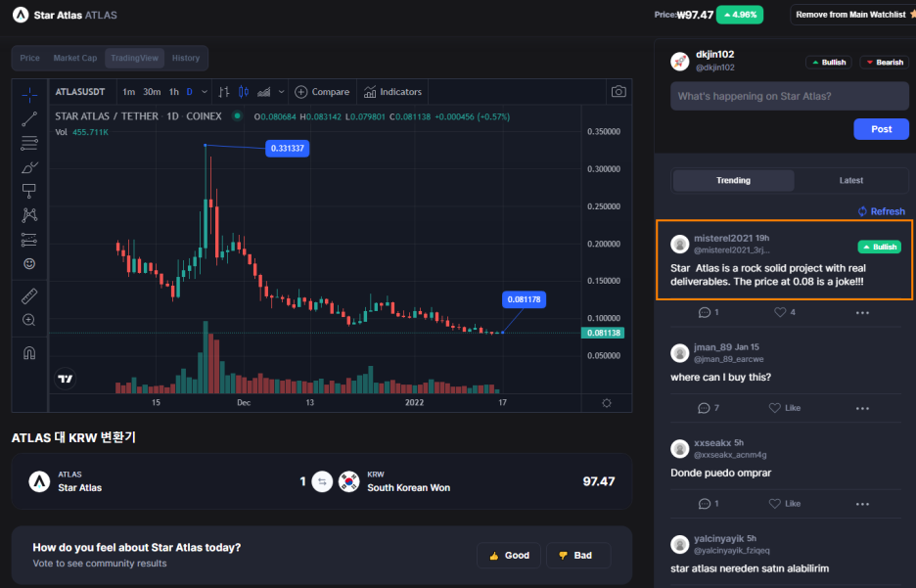Like the misterel2021 post
The height and width of the screenshot is (588, 916).
[x=785, y=312]
